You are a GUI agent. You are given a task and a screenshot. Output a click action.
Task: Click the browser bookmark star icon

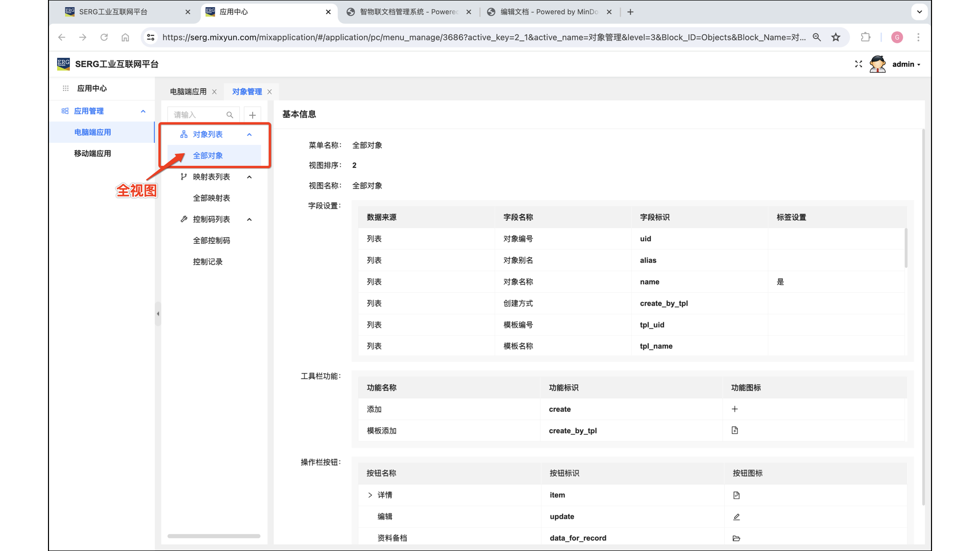pos(836,37)
